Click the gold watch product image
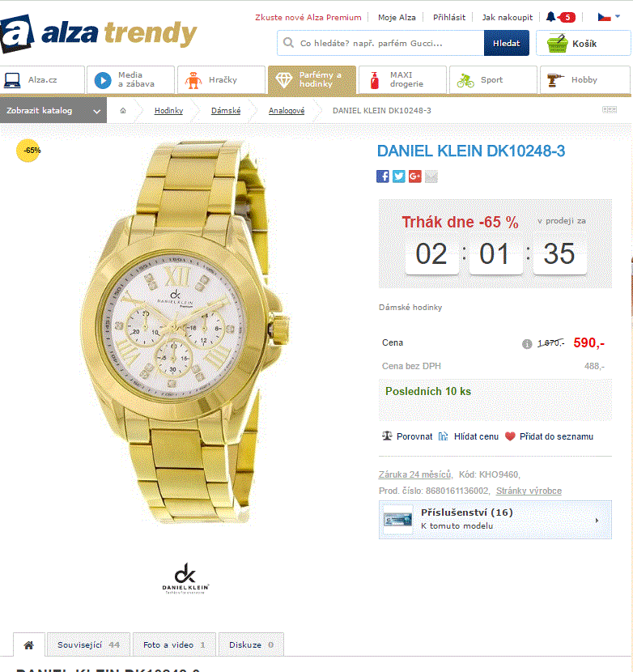The width and height of the screenshot is (633, 672). pyautogui.click(x=186, y=332)
